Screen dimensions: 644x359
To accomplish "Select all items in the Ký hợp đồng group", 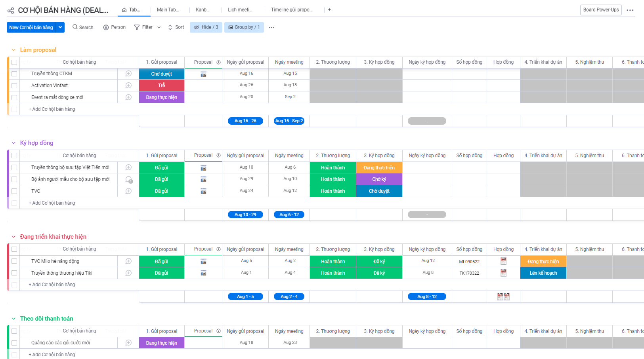I will (14, 155).
